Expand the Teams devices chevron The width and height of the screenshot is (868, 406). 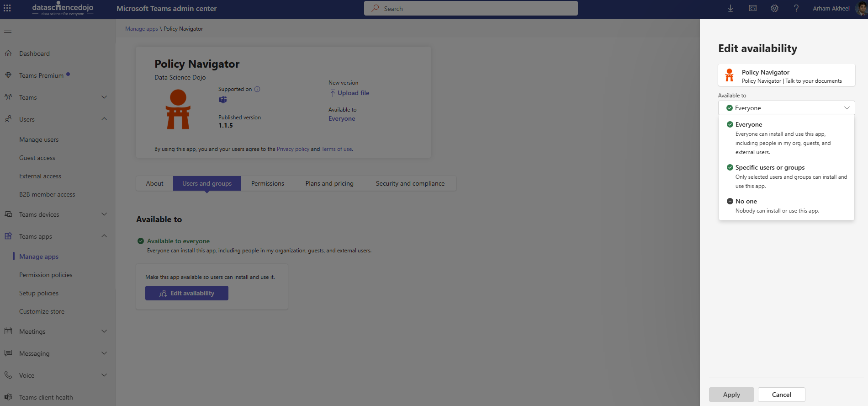[x=104, y=214]
